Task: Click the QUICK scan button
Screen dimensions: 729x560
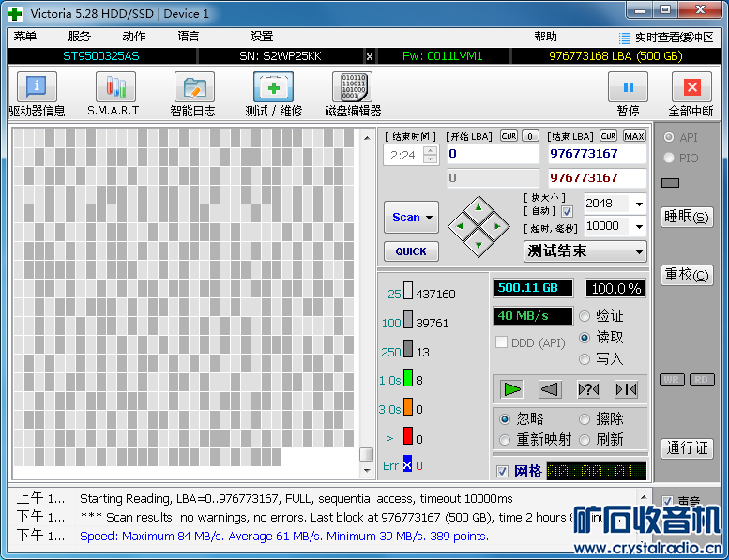Action: click(x=410, y=251)
